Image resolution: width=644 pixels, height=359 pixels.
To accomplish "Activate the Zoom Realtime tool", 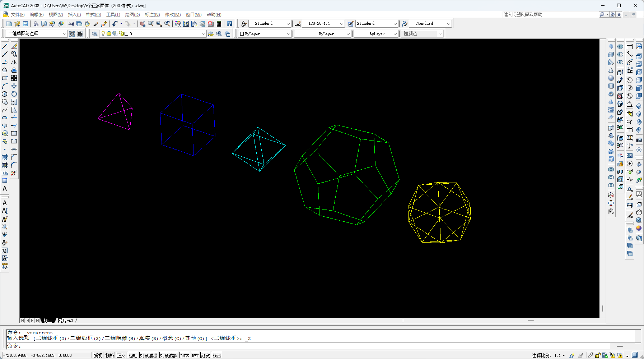I will [151, 24].
